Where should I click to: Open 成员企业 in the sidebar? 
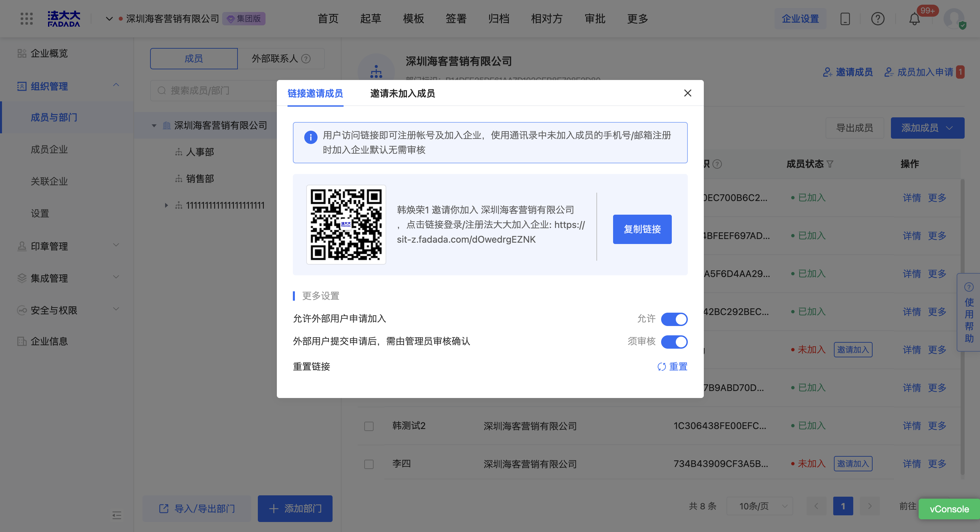(49, 149)
